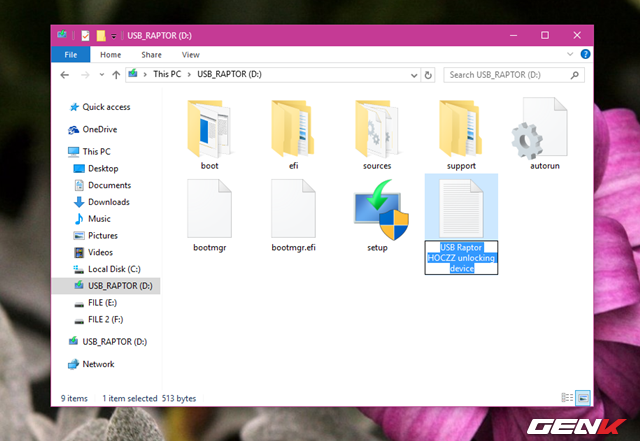Viewport: 640px width, 441px height.
Task: Open the Share ribbon tab
Action: pyautogui.click(x=151, y=55)
